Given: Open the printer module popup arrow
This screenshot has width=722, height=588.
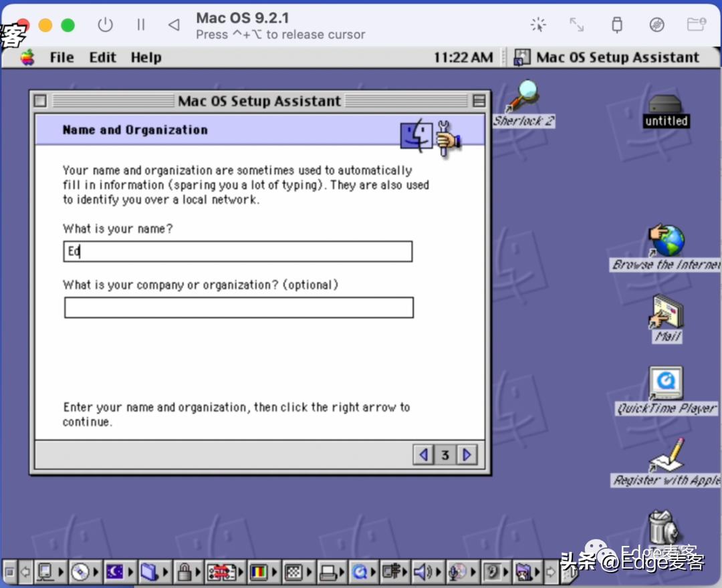Looking at the screenshot, I should 341,572.
